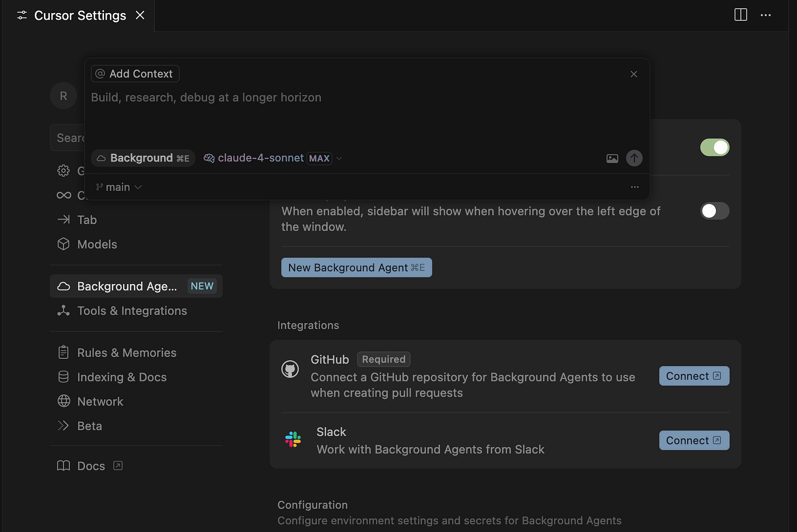Open the Background mode selector
The image size is (797, 532).
pos(143,158)
